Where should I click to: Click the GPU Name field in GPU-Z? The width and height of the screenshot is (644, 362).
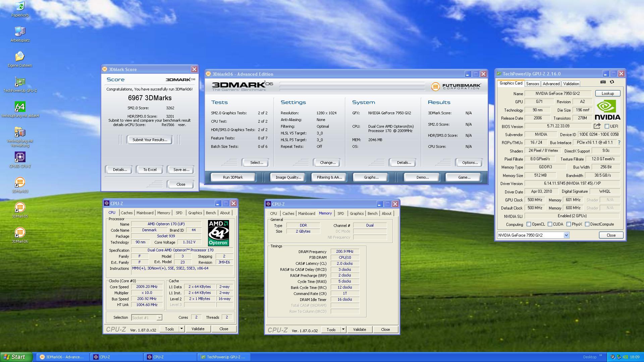point(558,94)
